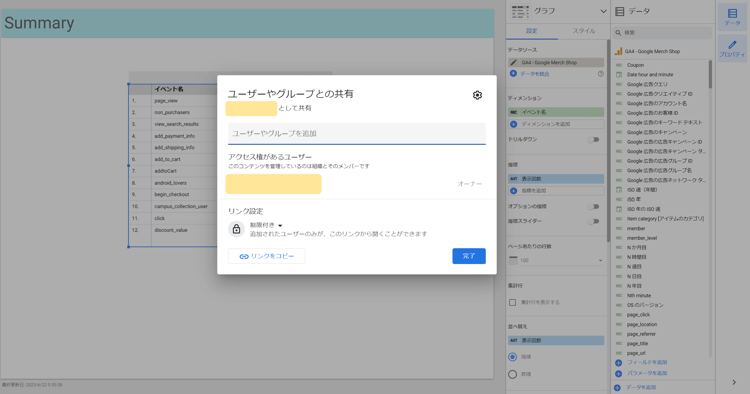Select page_referrer field
This screenshot has height=394, width=750.
point(641,334)
